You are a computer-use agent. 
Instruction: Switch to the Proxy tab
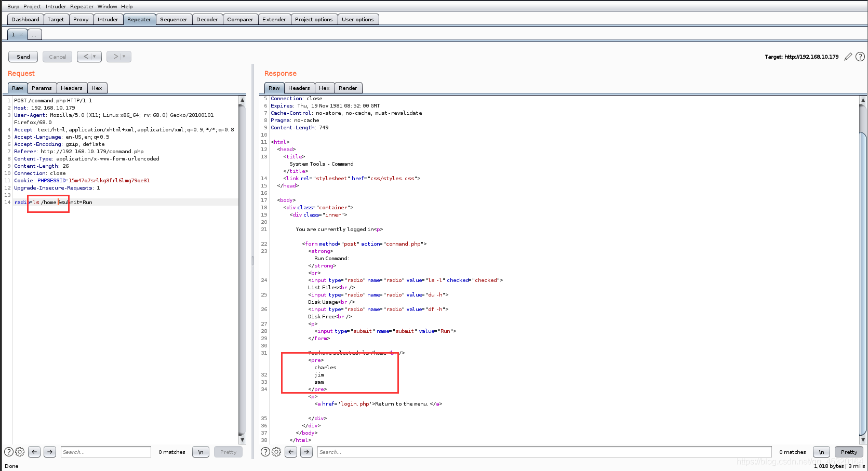pos(81,20)
